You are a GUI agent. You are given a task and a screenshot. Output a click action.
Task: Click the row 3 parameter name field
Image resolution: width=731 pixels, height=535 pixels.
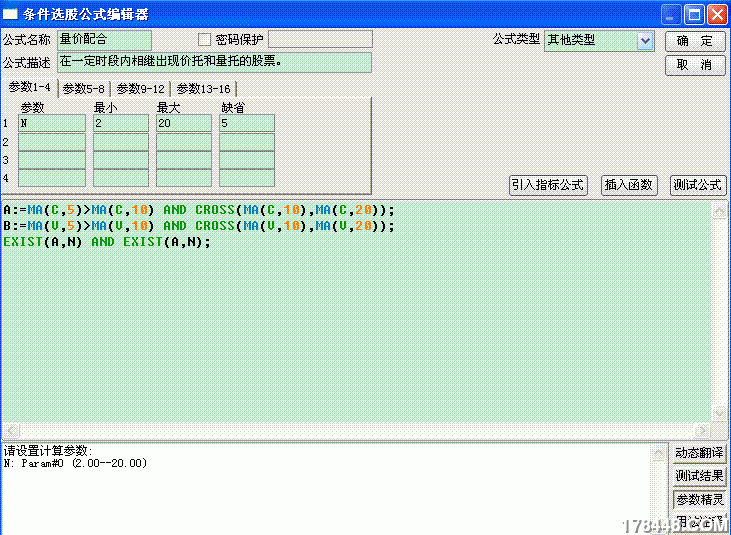click(x=52, y=160)
